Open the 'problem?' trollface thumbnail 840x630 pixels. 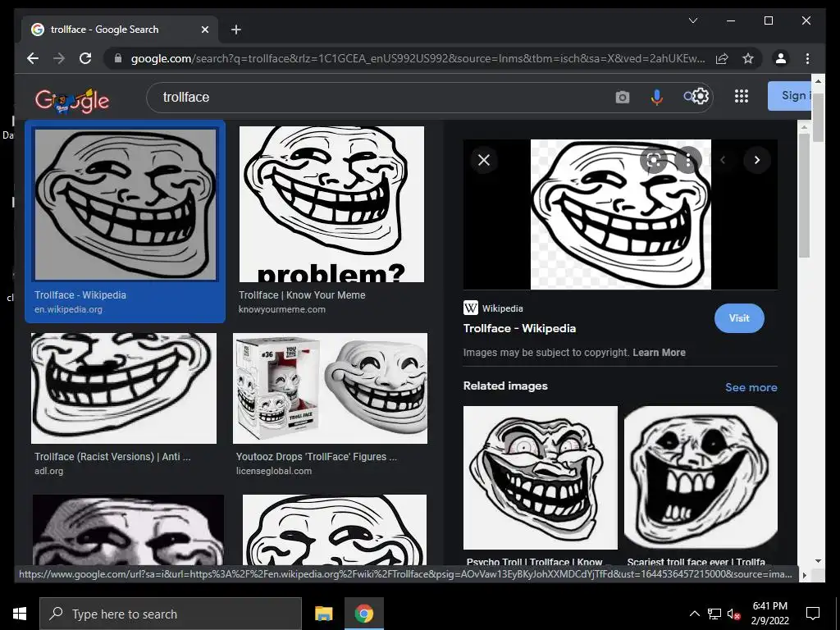coord(331,204)
